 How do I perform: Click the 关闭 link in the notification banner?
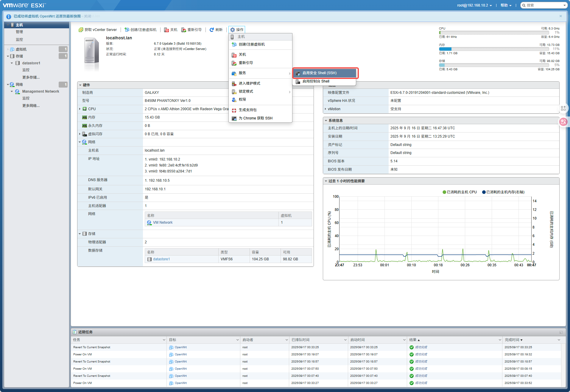pyautogui.click(x=87, y=16)
